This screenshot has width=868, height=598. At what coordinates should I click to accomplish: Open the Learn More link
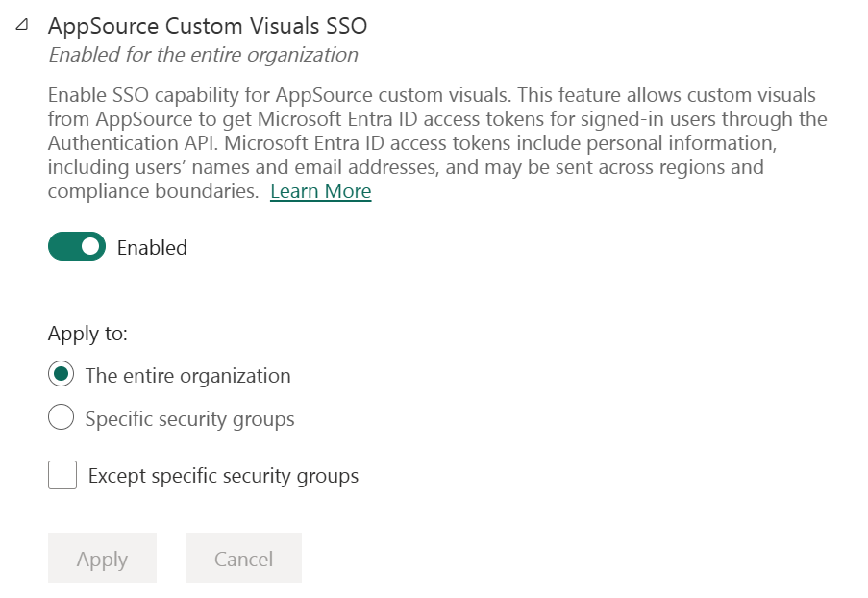click(x=321, y=191)
